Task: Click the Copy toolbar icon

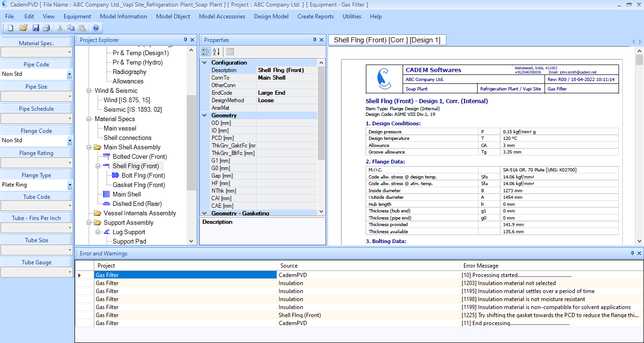Action: click(x=71, y=28)
